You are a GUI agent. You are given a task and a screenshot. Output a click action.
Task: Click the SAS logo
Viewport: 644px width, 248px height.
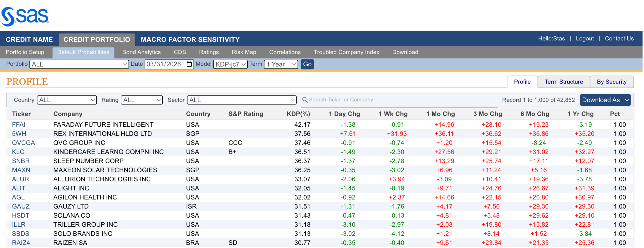click(25, 16)
